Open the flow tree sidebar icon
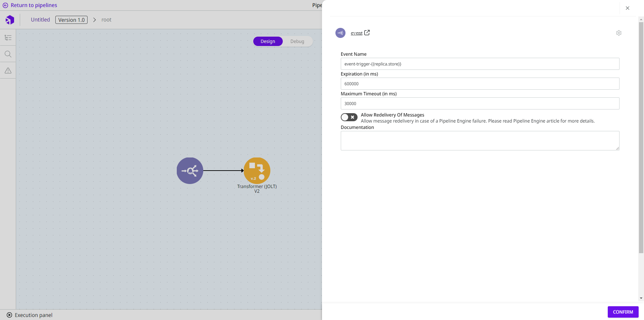 8,38
